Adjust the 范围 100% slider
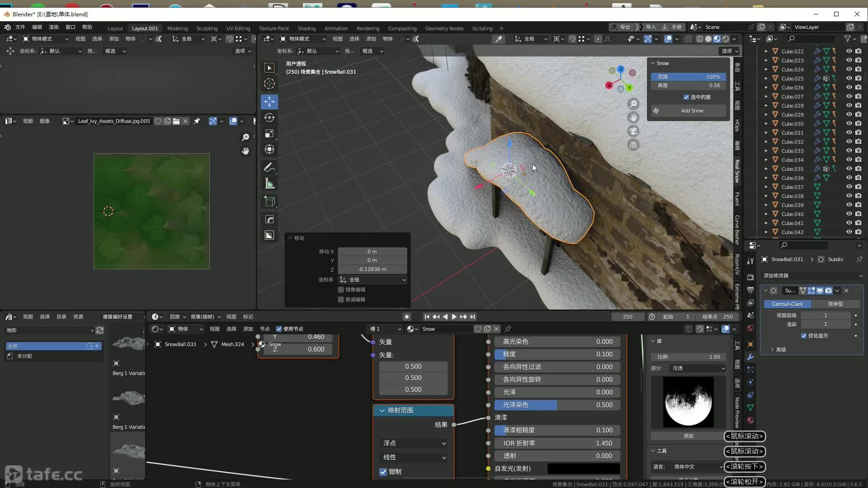The width and height of the screenshot is (868, 488). click(688, 77)
